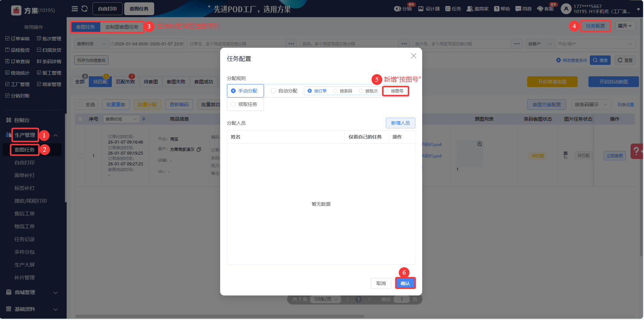Click the refresh icon beside the hamburger menu
Image resolution: width=644 pixels, height=320 pixels.
[84, 9]
